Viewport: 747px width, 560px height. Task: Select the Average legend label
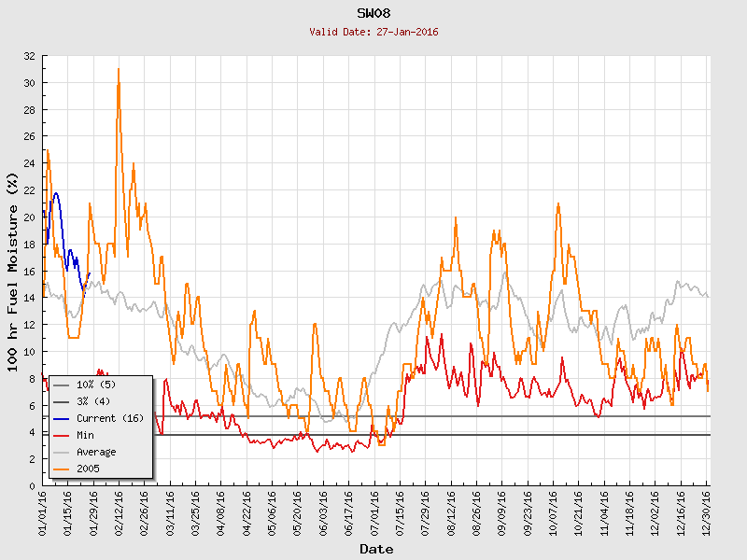(96, 452)
